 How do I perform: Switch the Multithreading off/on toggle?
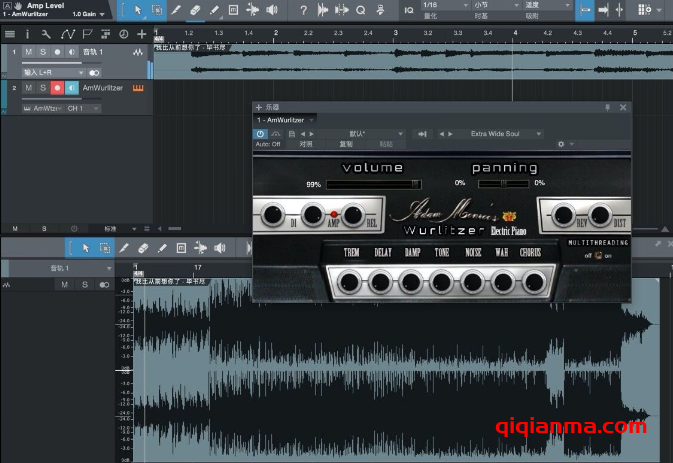tap(599, 254)
